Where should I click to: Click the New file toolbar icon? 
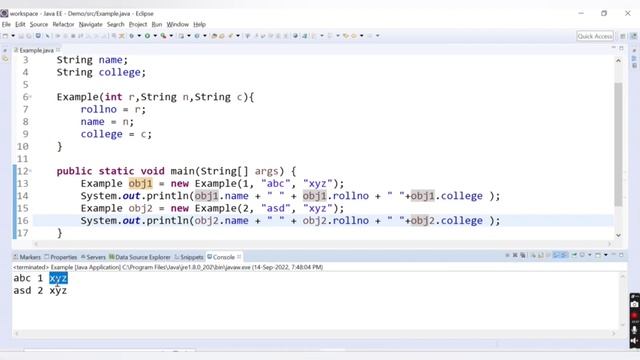(5, 36)
